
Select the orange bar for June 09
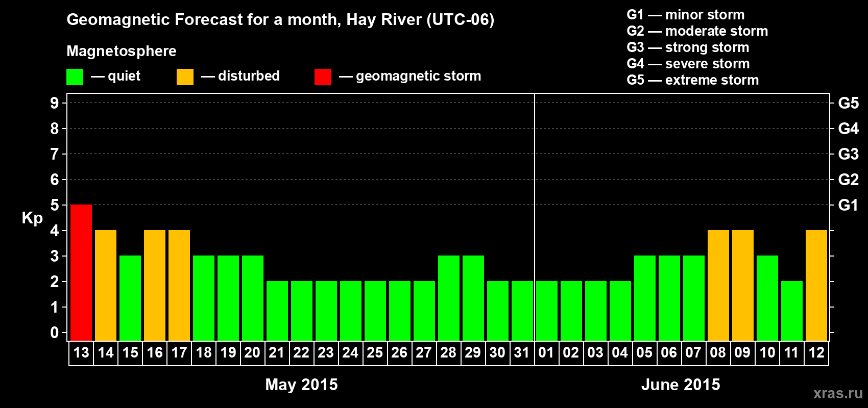click(x=743, y=285)
